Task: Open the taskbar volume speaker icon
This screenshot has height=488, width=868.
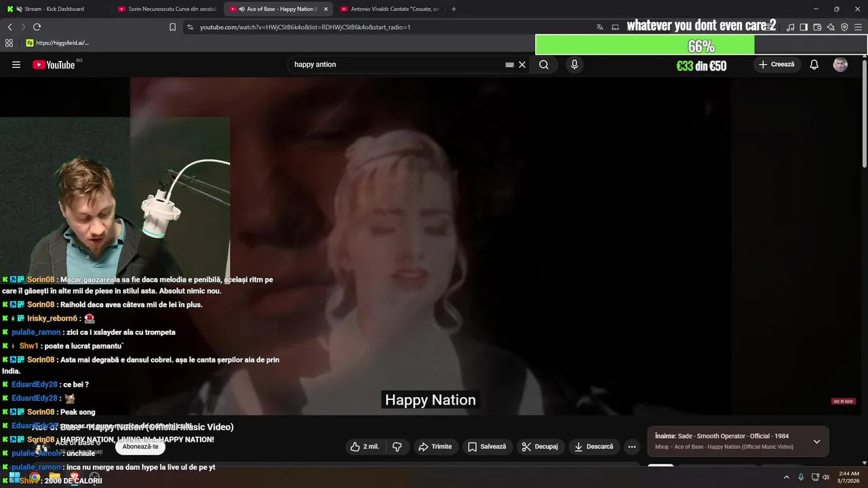Action: [826, 477]
